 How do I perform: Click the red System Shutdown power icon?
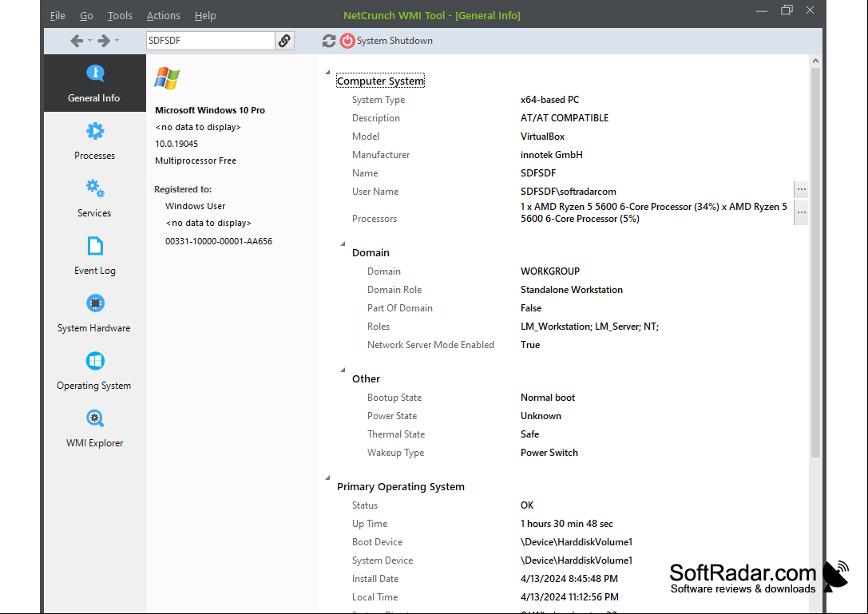[347, 41]
